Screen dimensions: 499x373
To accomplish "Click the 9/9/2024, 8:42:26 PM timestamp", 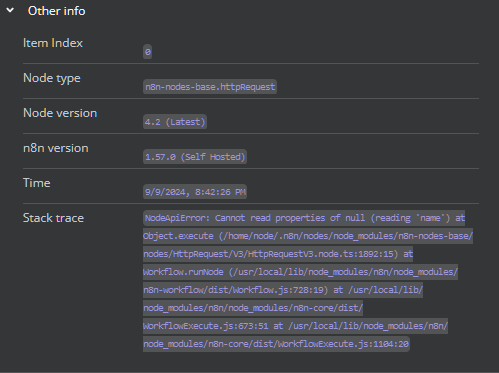I will click(195, 192).
